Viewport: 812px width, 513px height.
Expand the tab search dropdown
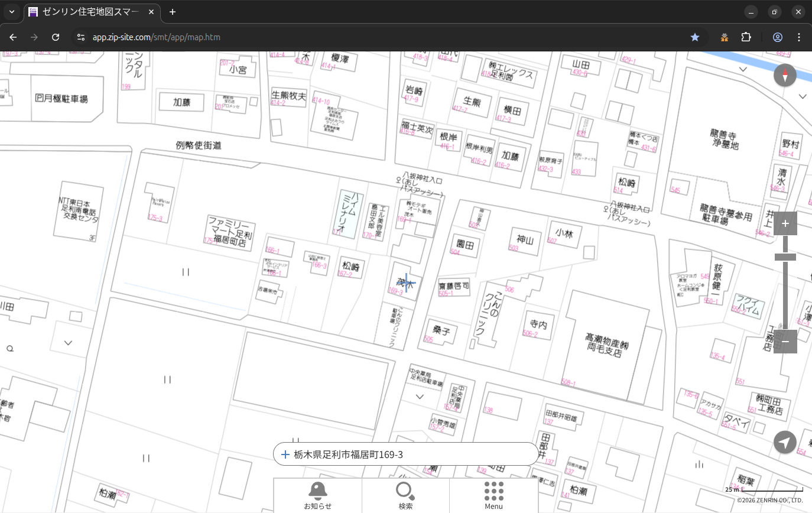[x=11, y=12]
